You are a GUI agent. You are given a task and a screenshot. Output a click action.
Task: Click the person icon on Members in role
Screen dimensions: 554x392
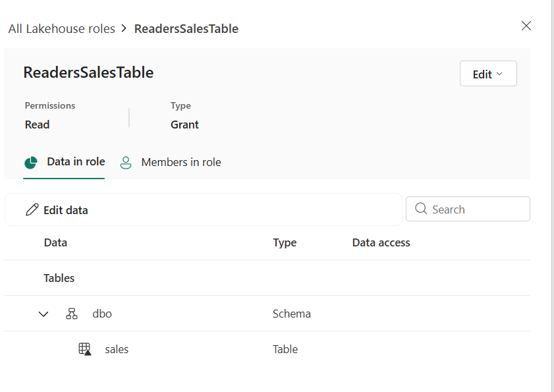click(126, 163)
